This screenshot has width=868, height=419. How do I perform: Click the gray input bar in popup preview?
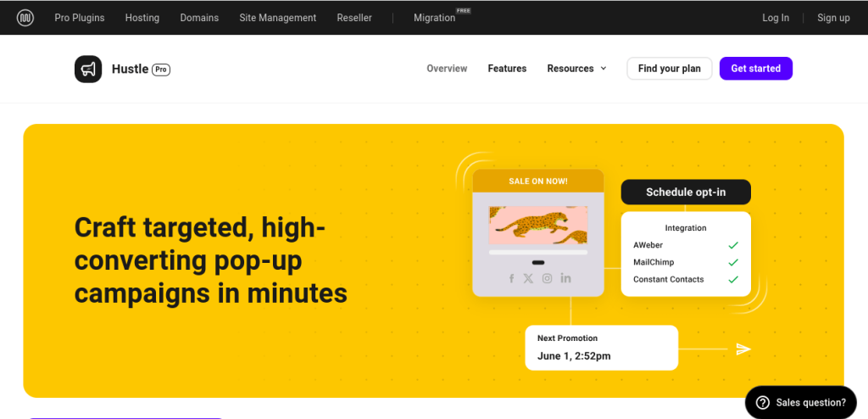pyautogui.click(x=538, y=252)
